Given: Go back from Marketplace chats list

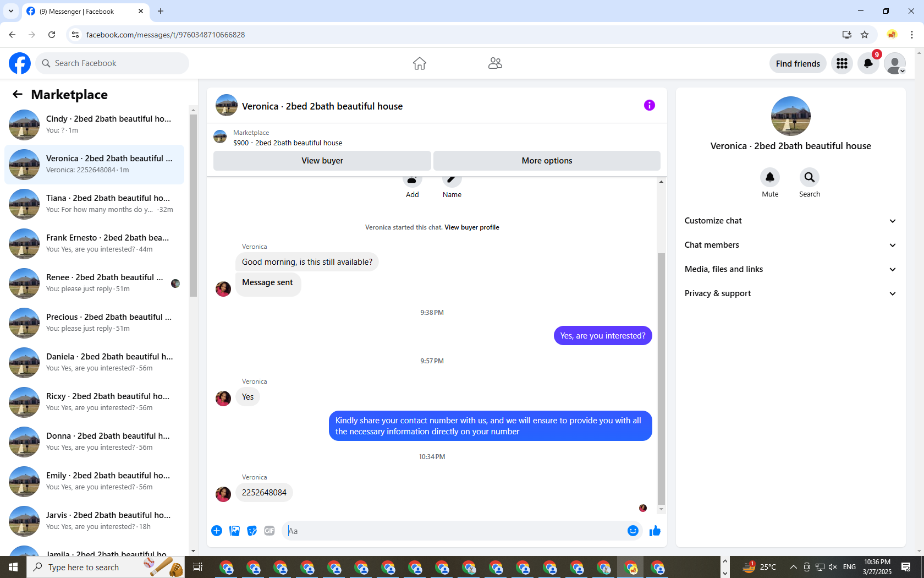Looking at the screenshot, I should coord(18,95).
